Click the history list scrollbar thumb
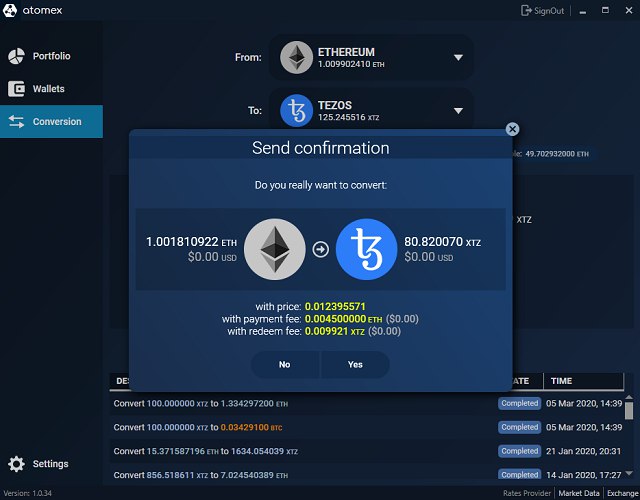This screenshot has height=500, width=640. (629, 411)
